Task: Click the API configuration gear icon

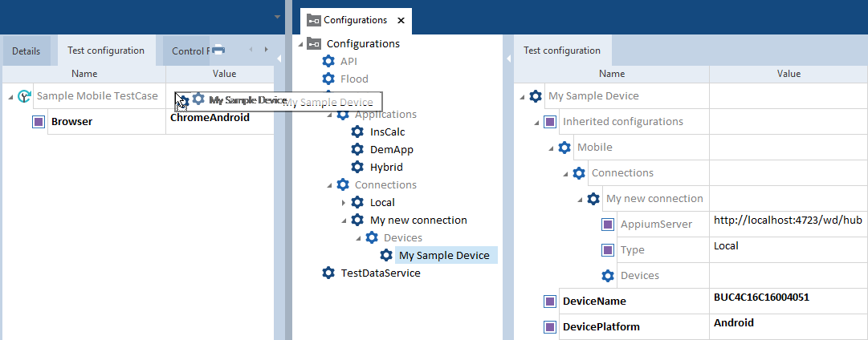Action: click(328, 62)
